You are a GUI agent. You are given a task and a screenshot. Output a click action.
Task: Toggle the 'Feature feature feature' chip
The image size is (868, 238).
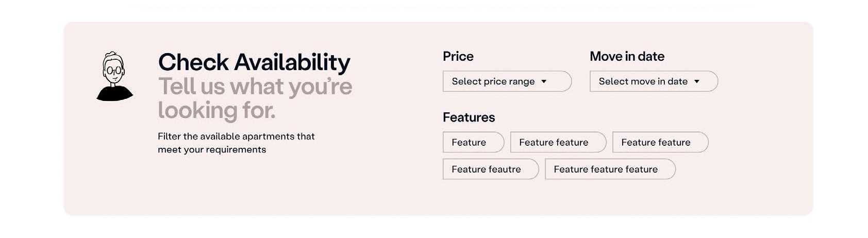coord(610,169)
